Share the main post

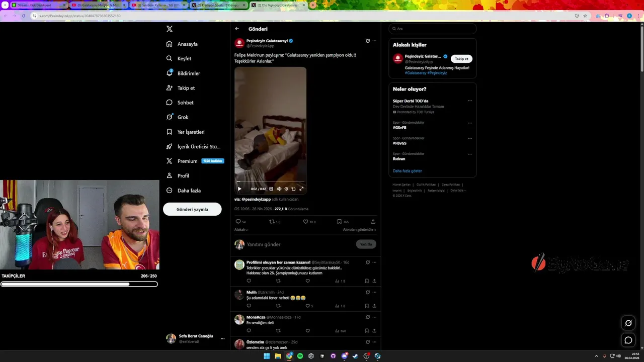373,222
